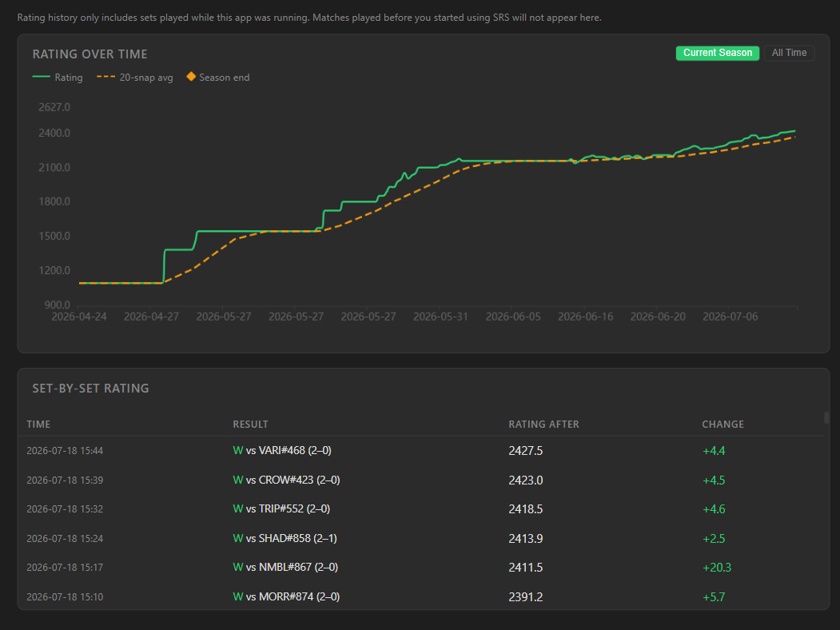Click the 1800.0 y-axis label
This screenshot has width=840, height=630.
(x=54, y=202)
